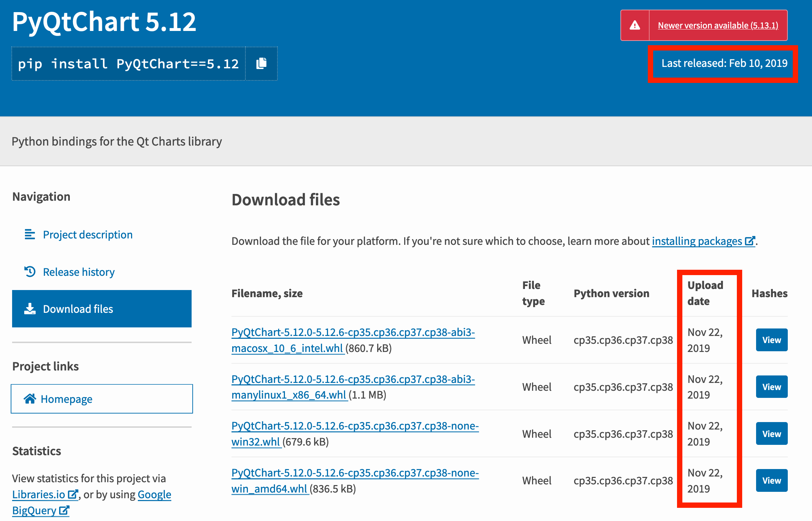Viewport: 812px width, 521px height.
Task: Click the Release history clock icon
Action: pos(30,272)
